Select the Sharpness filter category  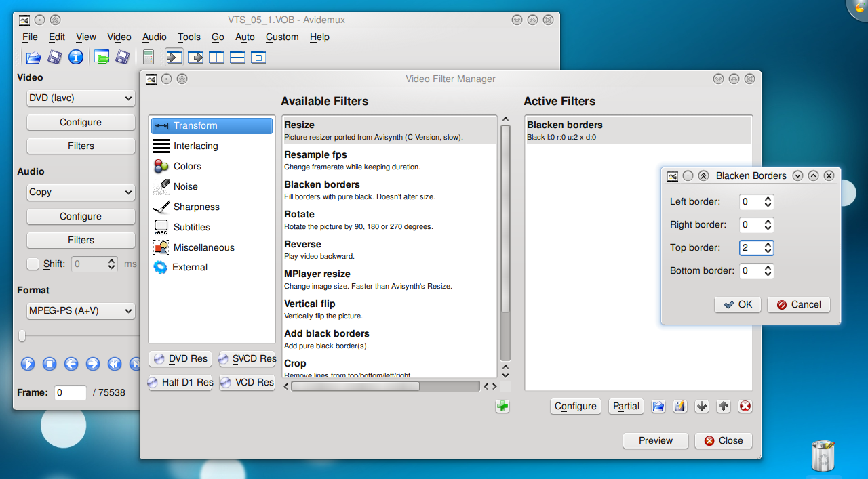212,207
